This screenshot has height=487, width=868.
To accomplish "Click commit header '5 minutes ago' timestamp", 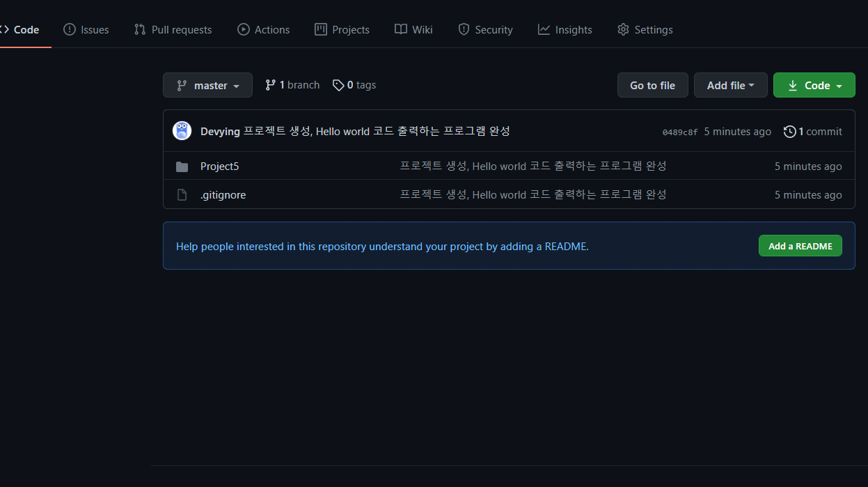I will click(738, 132).
